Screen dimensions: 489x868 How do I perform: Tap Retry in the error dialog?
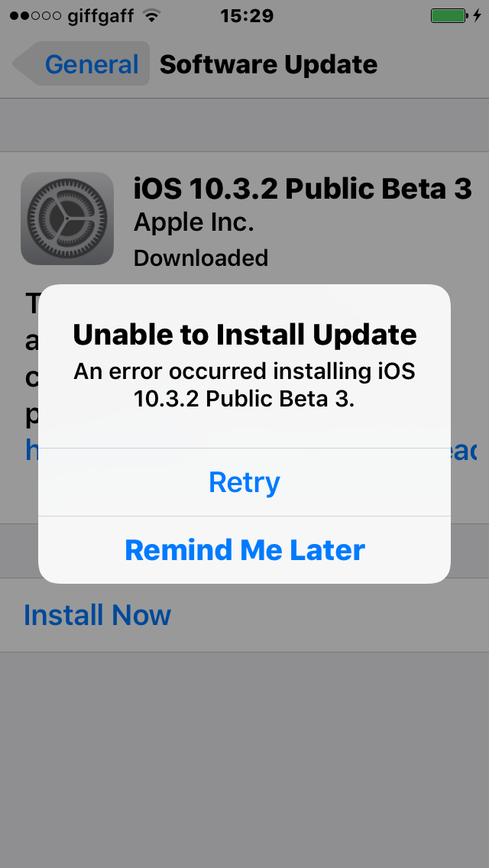click(244, 482)
